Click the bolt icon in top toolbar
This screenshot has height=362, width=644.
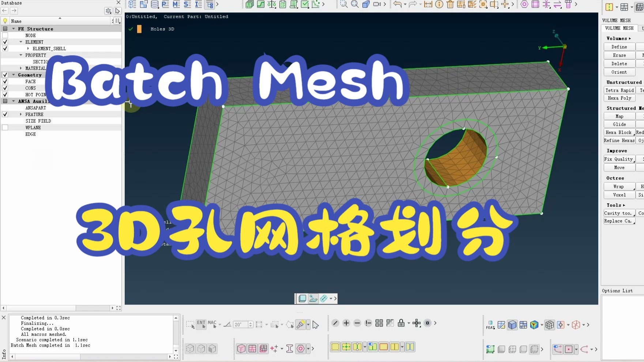pyautogui.click(x=568, y=4)
